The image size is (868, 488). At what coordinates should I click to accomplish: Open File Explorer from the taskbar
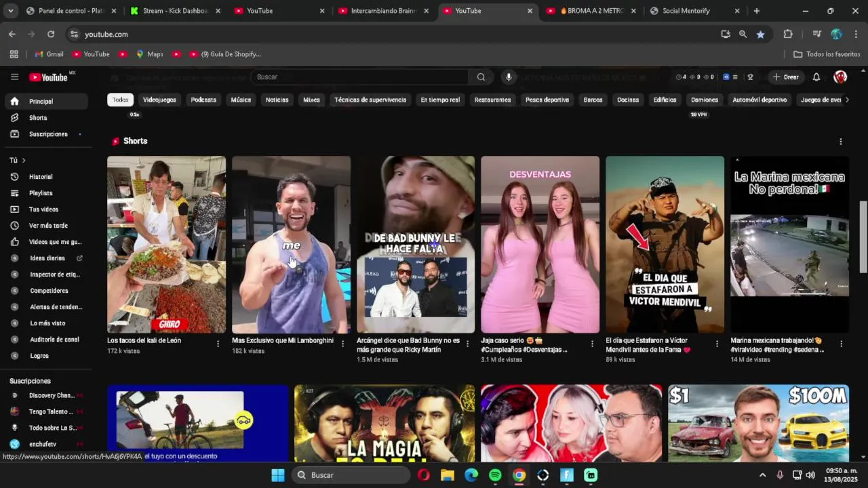pyautogui.click(x=448, y=475)
